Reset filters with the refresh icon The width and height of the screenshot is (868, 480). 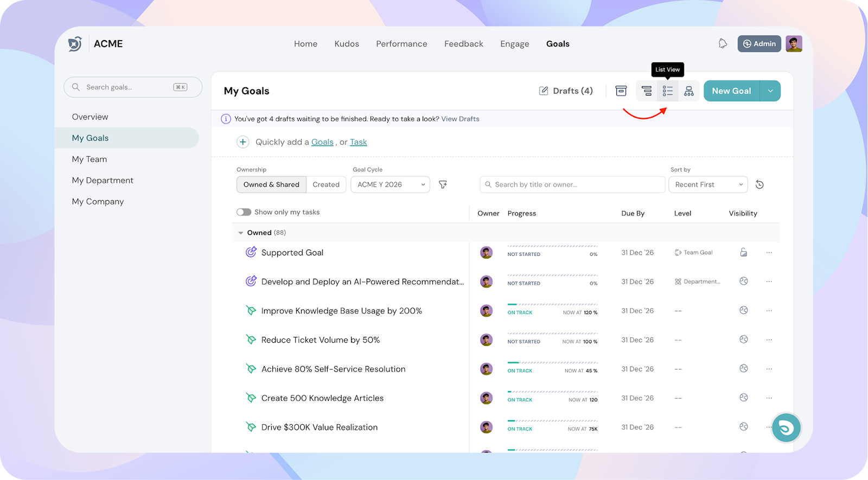[x=759, y=184]
